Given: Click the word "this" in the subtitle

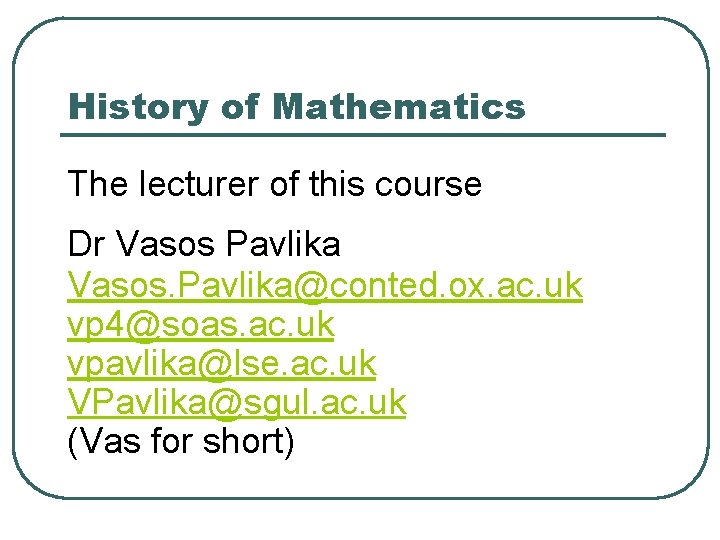Looking at the screenshot, I should coord(341,184).
